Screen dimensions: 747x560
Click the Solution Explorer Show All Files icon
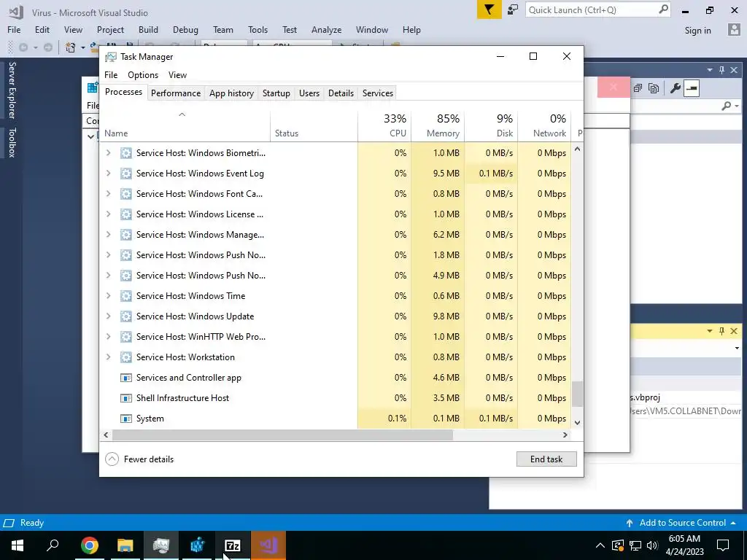tap(654, 88)
